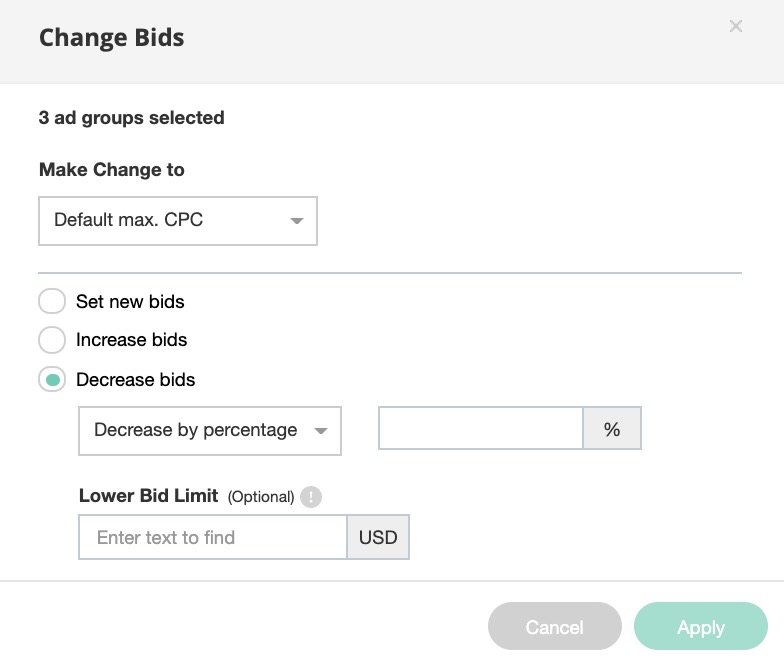Click the Make Change to label
784x662 pixels.
(111, 170)
